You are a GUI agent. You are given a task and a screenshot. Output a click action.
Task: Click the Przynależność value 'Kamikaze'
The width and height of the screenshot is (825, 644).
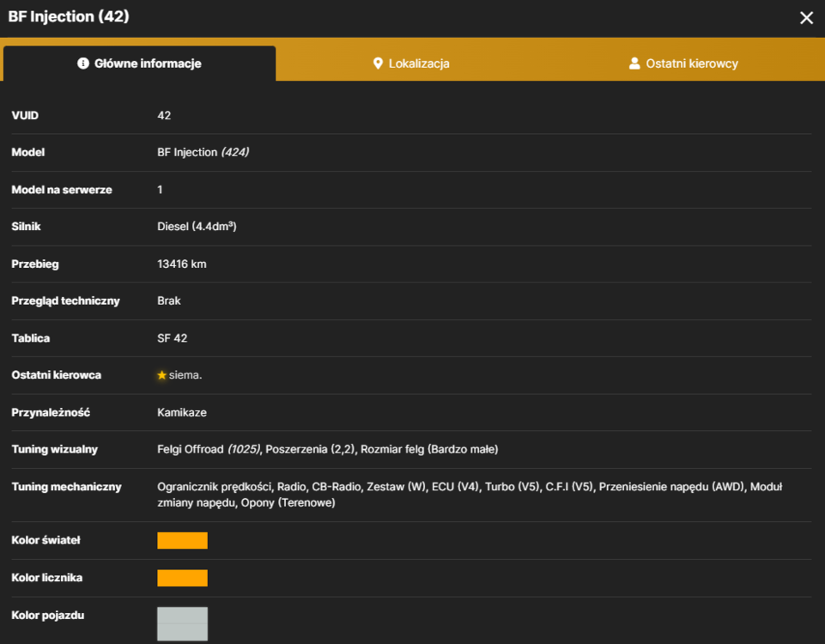point(181,412)
